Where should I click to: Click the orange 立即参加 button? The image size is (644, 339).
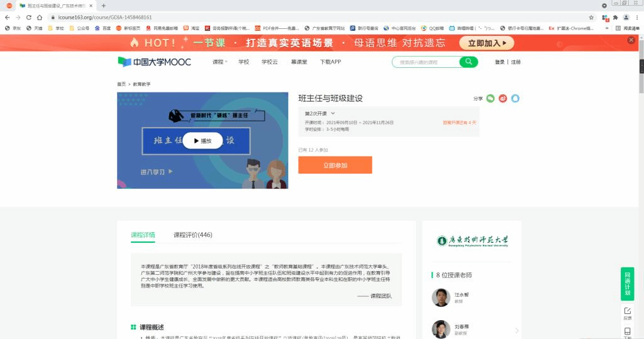coord(335,165)
